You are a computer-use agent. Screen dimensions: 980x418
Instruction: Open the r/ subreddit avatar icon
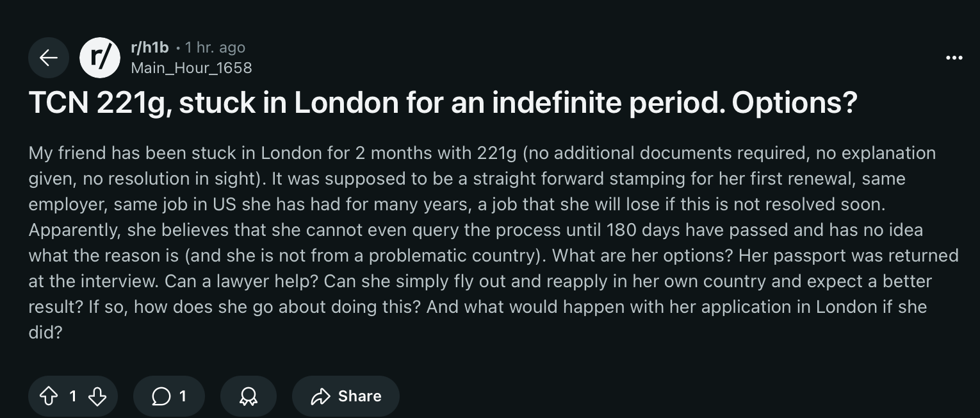[x=100, y=58]
